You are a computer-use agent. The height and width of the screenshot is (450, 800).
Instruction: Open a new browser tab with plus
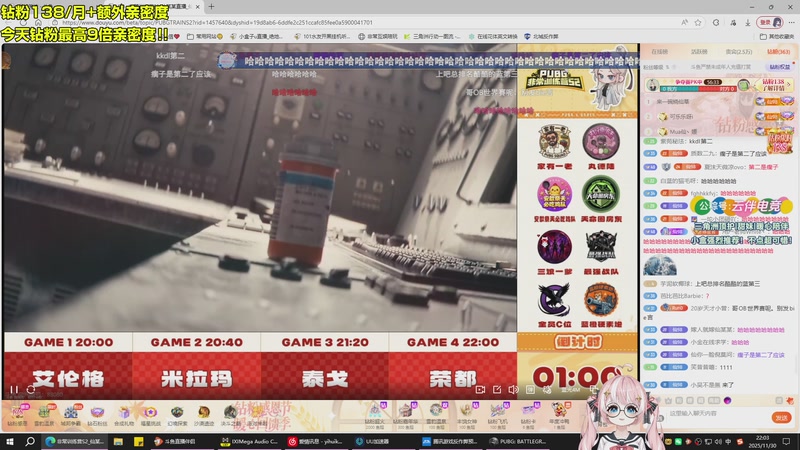(211, 7)
